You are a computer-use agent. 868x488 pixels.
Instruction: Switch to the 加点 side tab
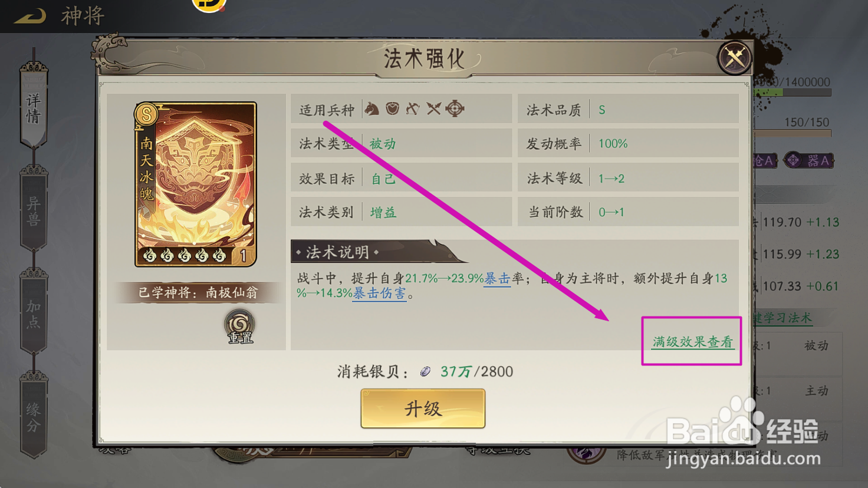34,314
